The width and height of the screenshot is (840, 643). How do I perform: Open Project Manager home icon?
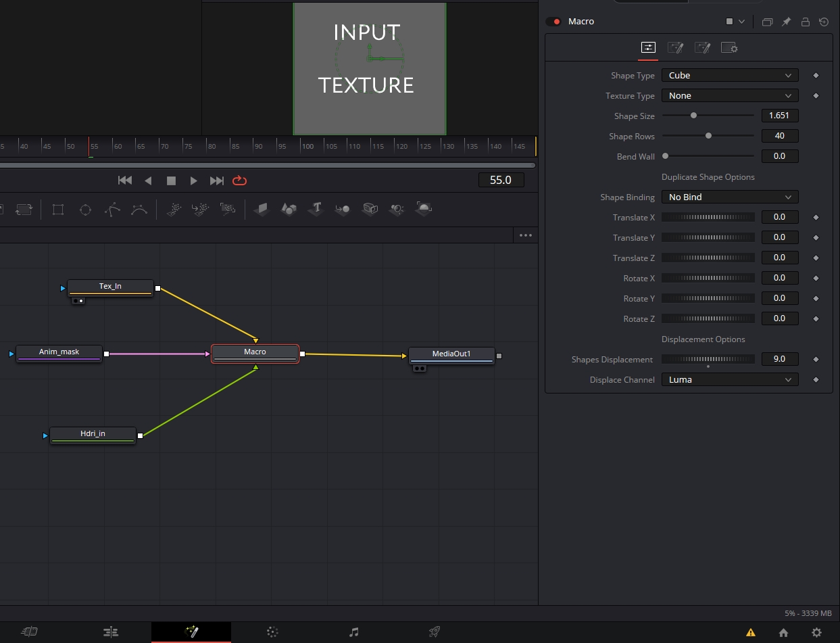click(x=783, y=633)
